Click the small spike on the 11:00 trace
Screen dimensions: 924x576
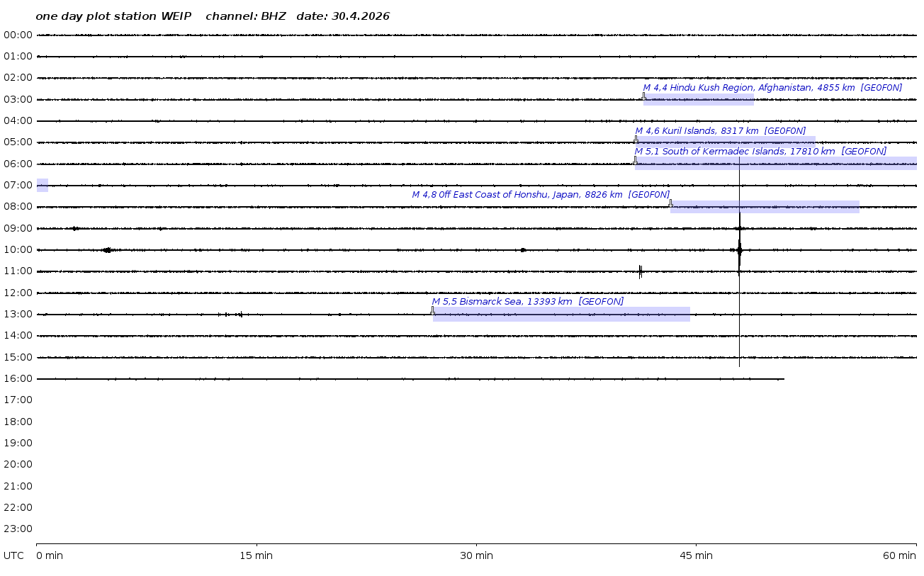(x=640, y=271)
